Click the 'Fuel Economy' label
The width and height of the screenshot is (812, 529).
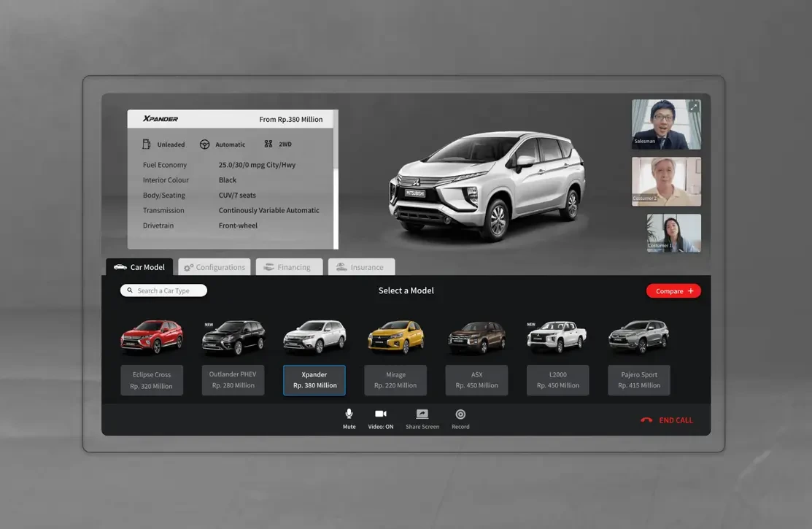pos(165,165)
